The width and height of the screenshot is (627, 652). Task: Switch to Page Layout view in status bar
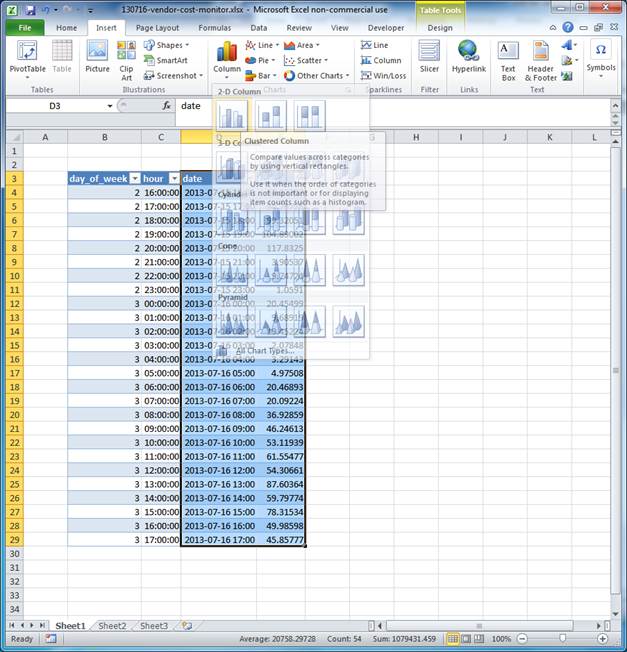pyautogui.click(x=467, y=638)
